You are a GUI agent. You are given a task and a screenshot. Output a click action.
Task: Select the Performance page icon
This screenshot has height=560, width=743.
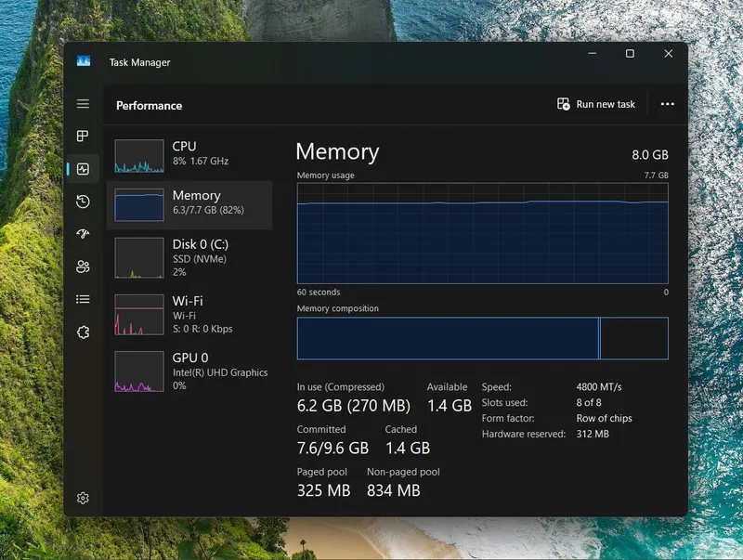click(x=83, y=169)
